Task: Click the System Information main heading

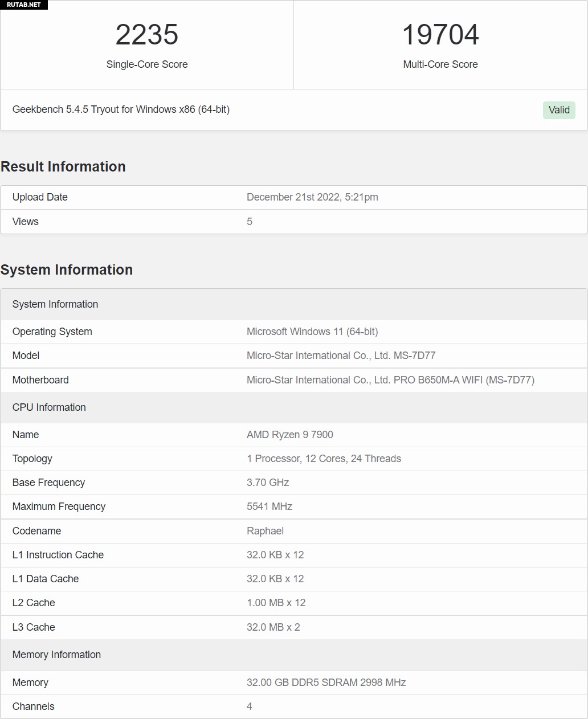Action: 67,270
